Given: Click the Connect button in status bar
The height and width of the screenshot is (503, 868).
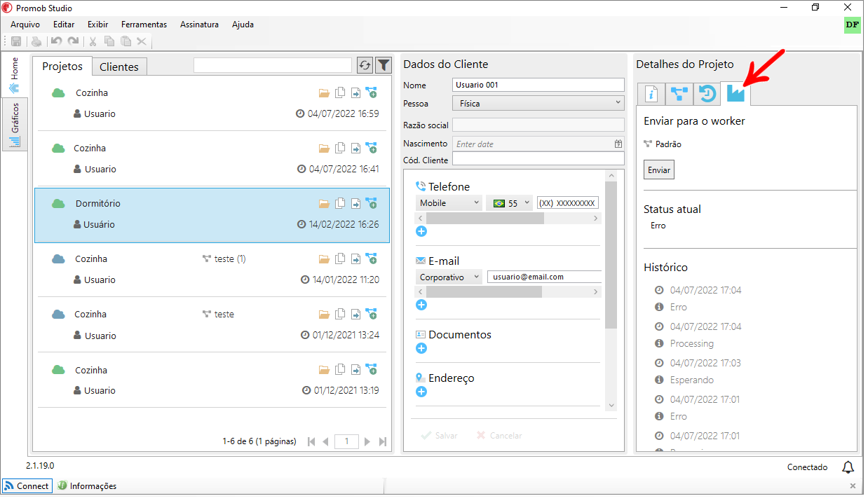Looking at the screenshot, I should click(27, 485).
